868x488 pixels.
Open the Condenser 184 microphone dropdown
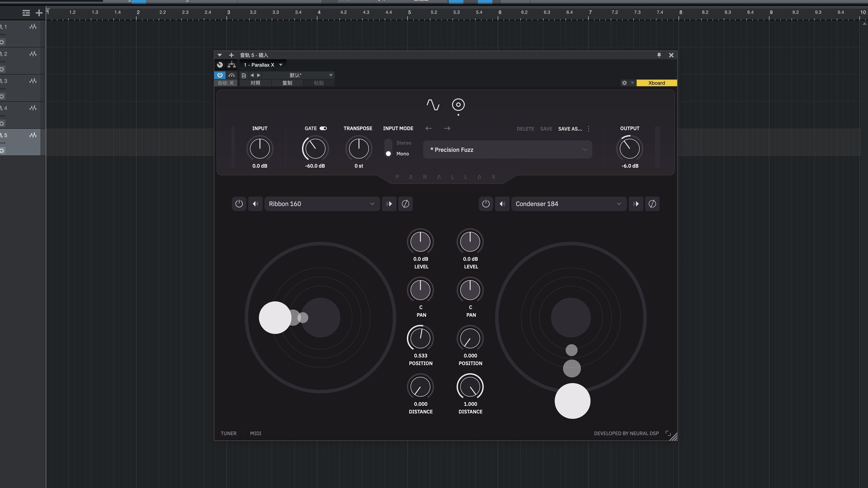568,204
